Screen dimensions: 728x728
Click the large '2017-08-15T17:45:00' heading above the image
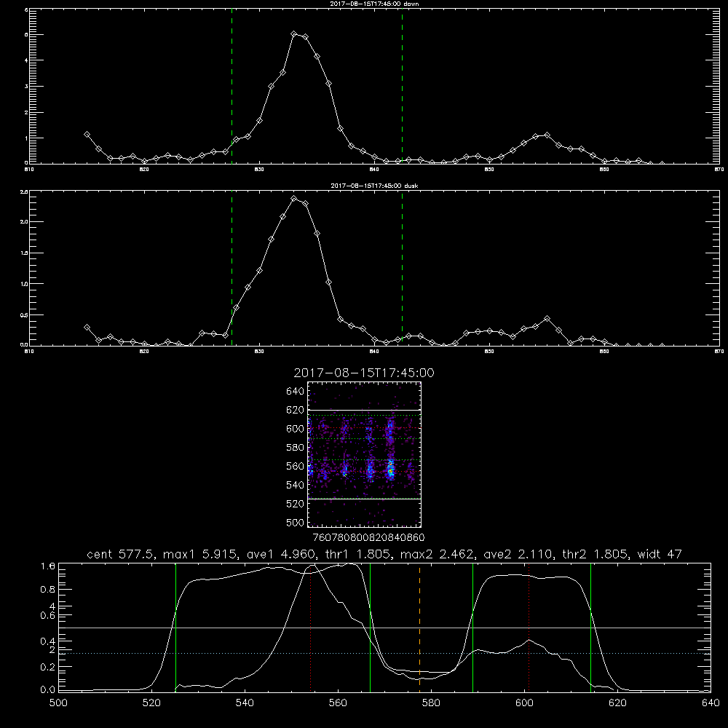364,373
